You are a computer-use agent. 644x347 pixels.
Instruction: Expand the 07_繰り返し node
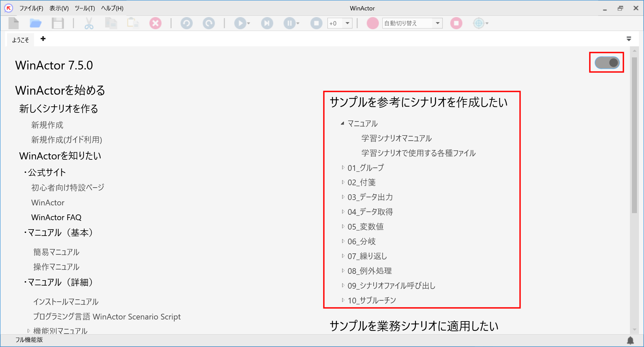click(x=343, y=256)
